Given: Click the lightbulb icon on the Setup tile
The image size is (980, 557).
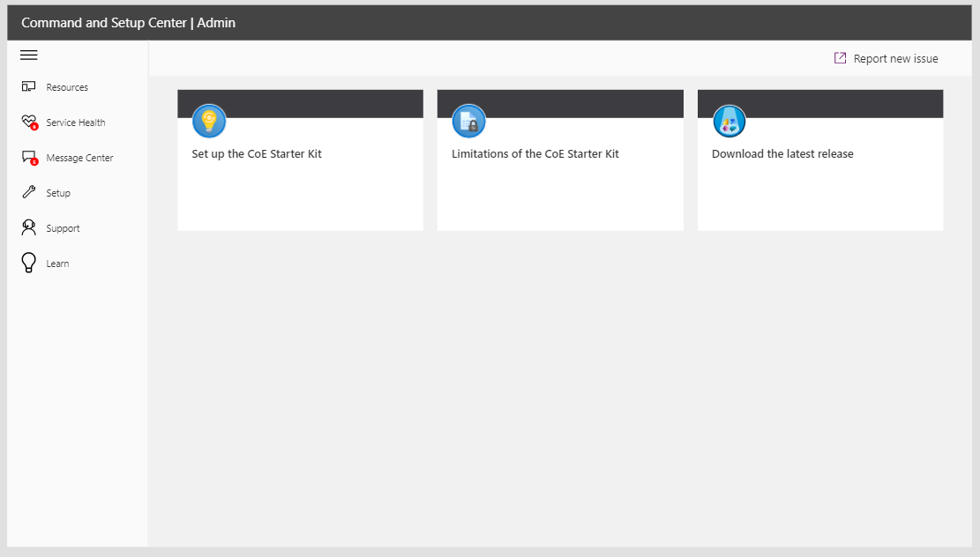Looking at the screenshot, I should 209,121.
